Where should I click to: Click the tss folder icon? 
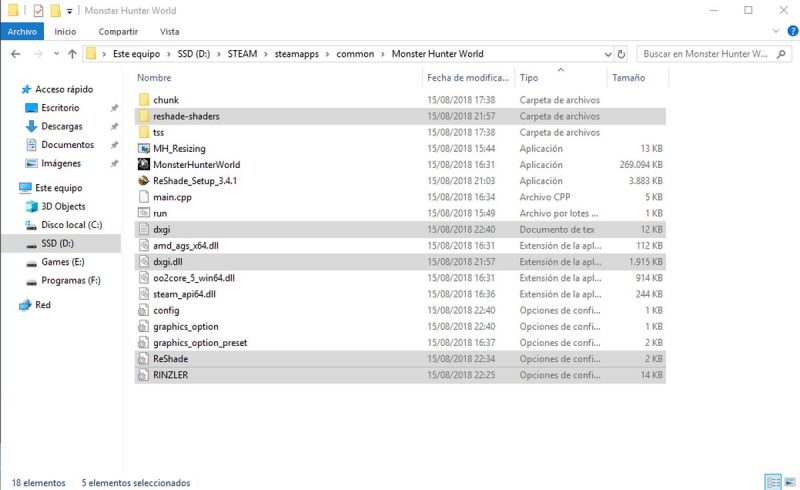(x=144, y=132)
